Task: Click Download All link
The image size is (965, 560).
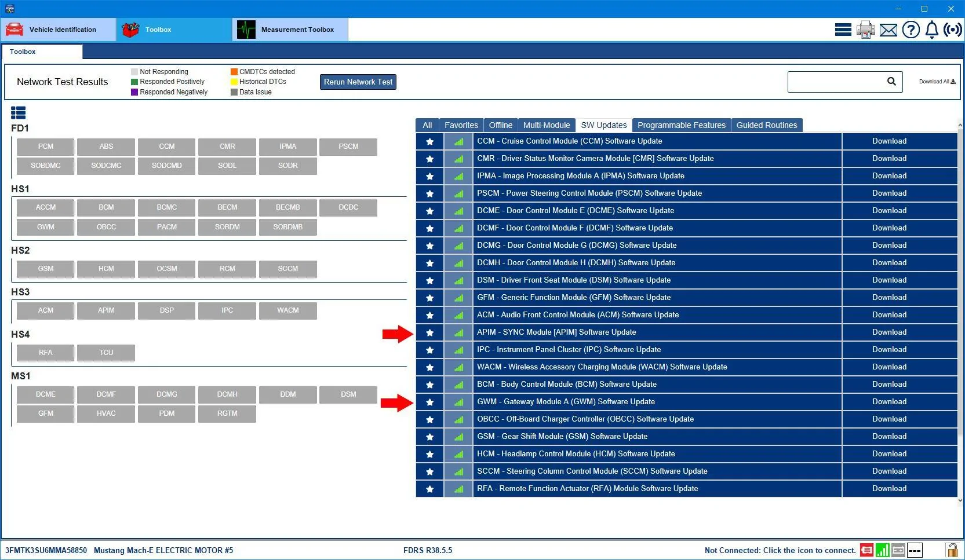Action: click(x=937, y=82)
